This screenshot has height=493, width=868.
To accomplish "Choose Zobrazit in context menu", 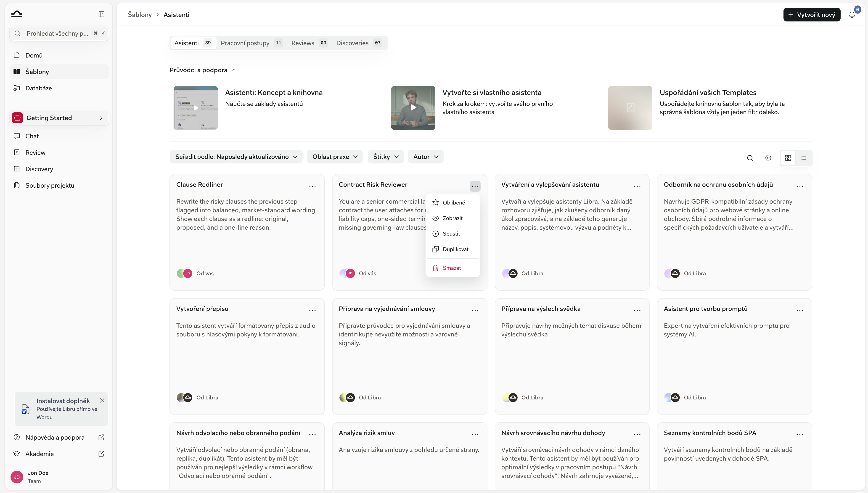I will click(453, 218).
